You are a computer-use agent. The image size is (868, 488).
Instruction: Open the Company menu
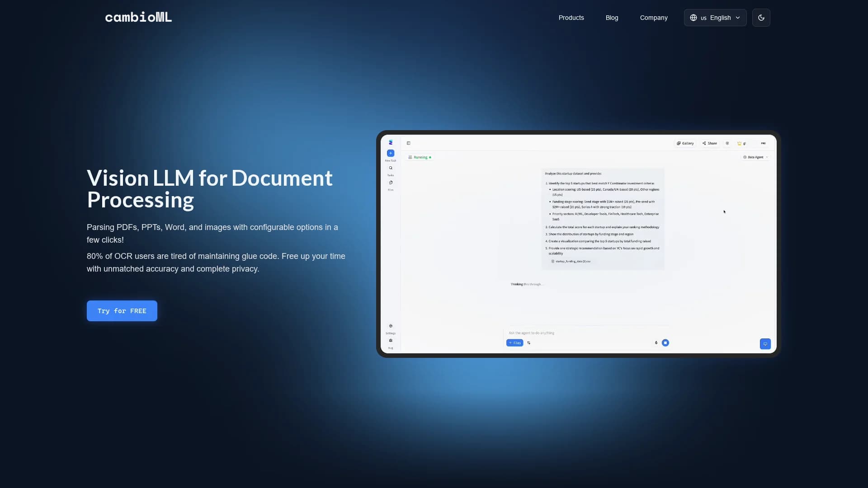pos(653,18)
